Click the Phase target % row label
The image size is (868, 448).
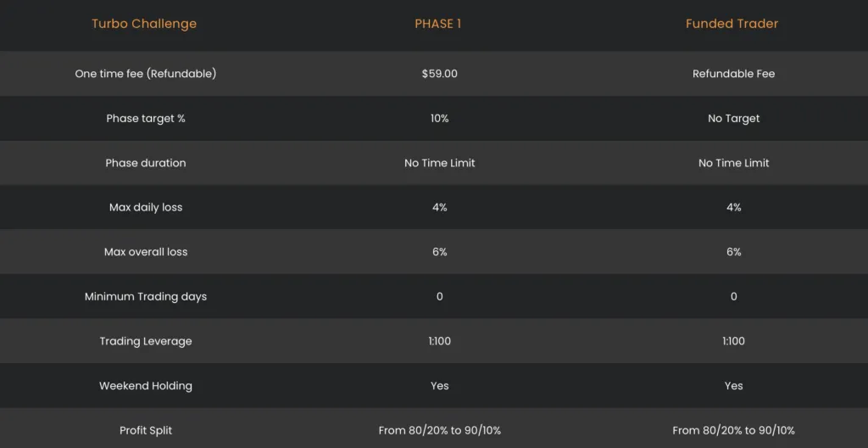tap(146, 119)
